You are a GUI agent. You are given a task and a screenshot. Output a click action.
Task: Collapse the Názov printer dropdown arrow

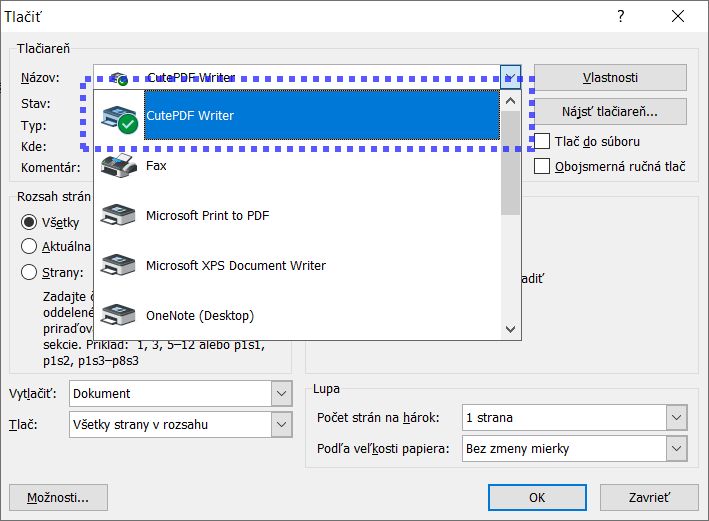point(510,77)
